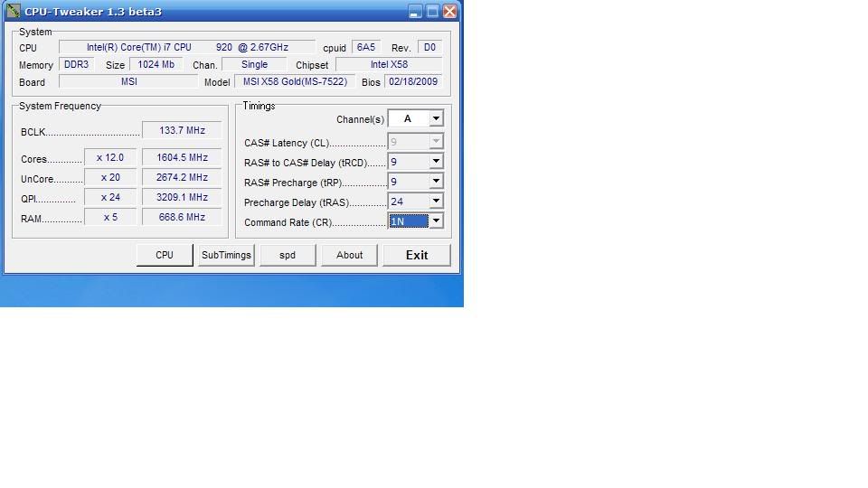Click the QPI multiplier x 24
Viewport: 868px width, 488px height.
110,198
